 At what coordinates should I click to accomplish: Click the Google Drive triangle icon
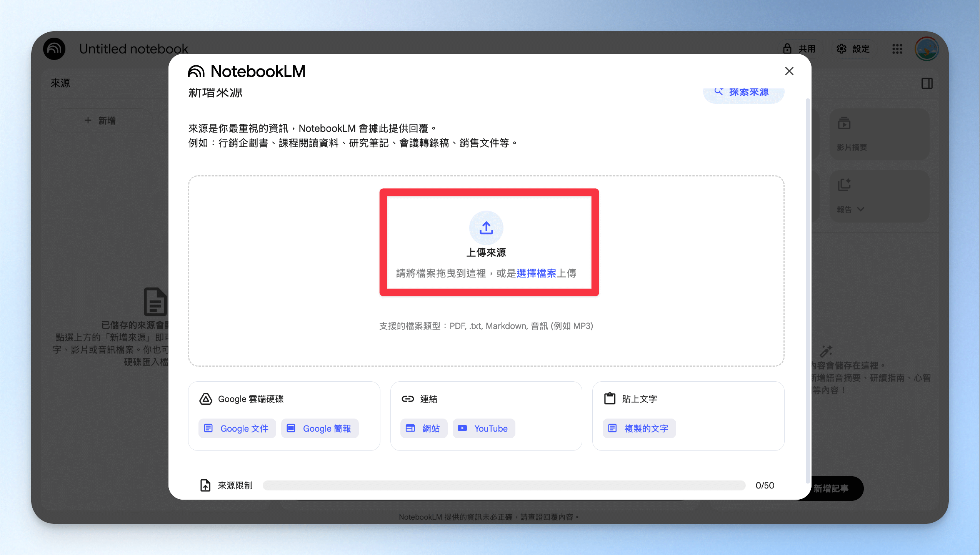click(206, 399)
